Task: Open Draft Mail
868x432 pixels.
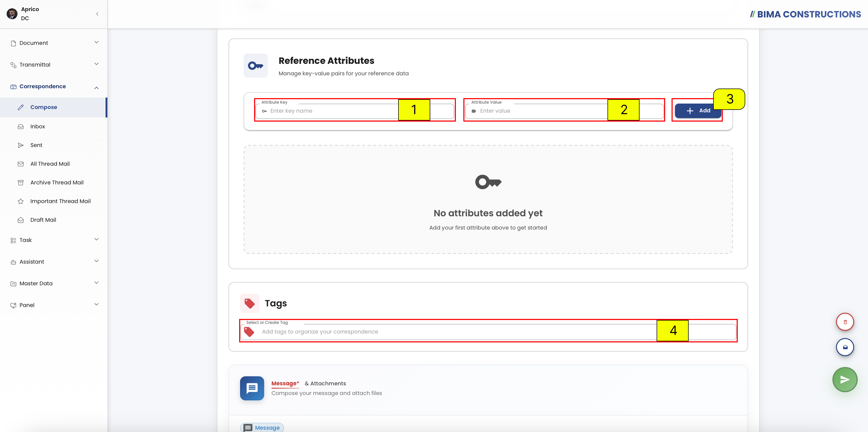Action: 53,220
